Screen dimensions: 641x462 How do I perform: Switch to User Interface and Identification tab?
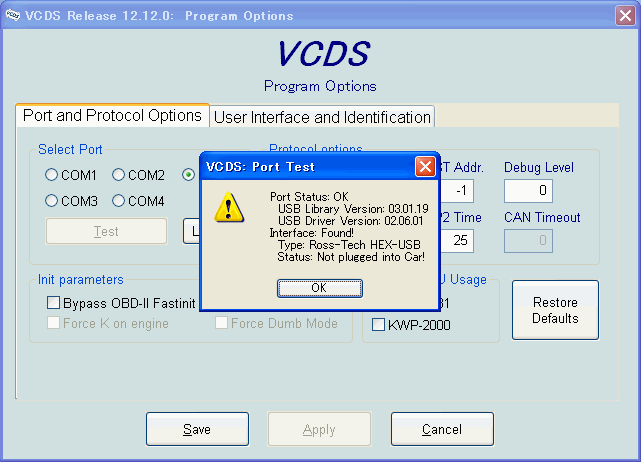coord(322,117)
